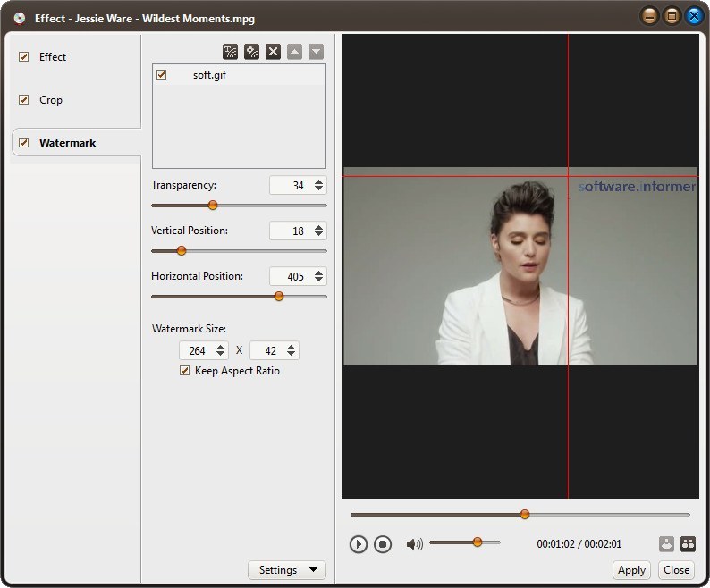Open the Crop tab
The width and height of the screenshot is (710, 588).
51,100
